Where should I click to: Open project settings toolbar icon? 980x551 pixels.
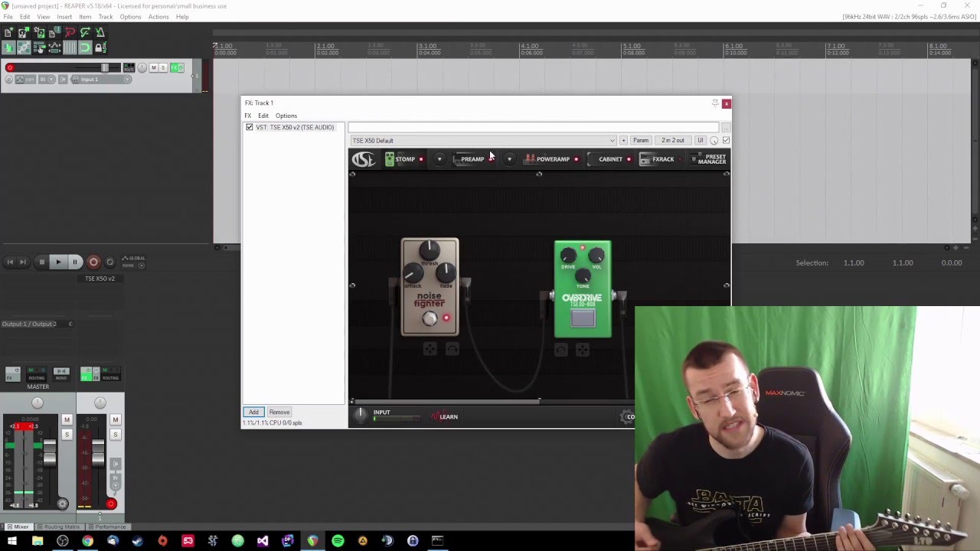[54, 32]
